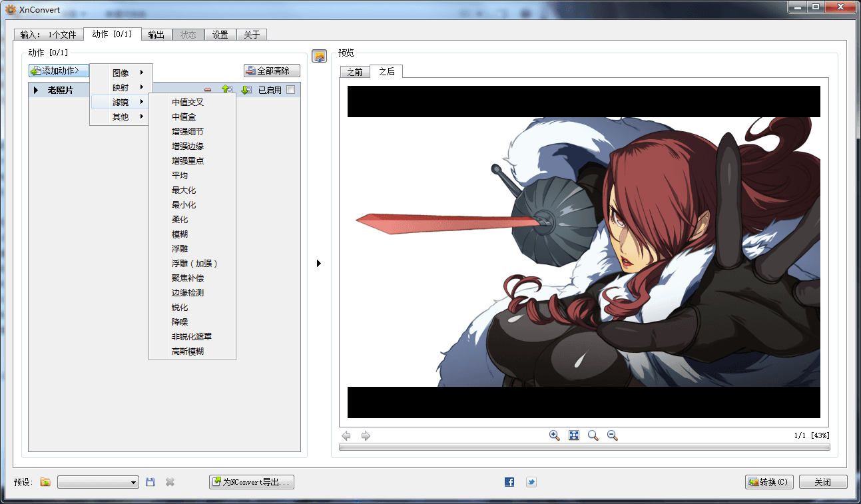861x504 pixels.
Task: Choose the 非锐化遮罩 filter
Action: (192, 336)
